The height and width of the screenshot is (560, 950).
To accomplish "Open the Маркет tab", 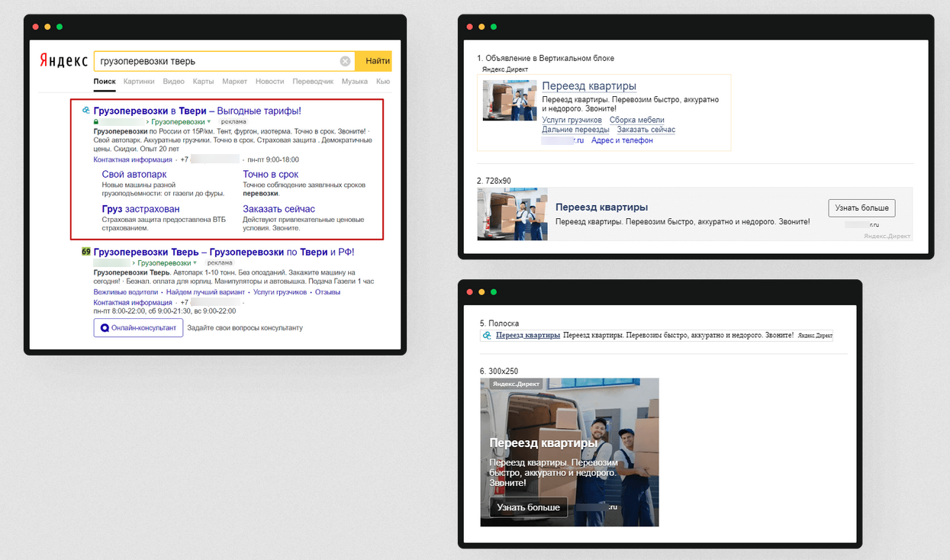I will [235, 81].
